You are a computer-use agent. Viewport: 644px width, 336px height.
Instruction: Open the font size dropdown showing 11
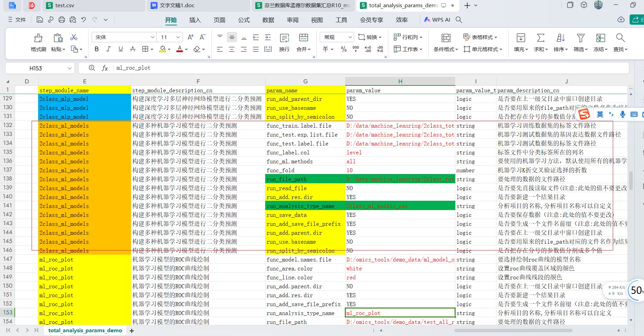pos(178,37)
